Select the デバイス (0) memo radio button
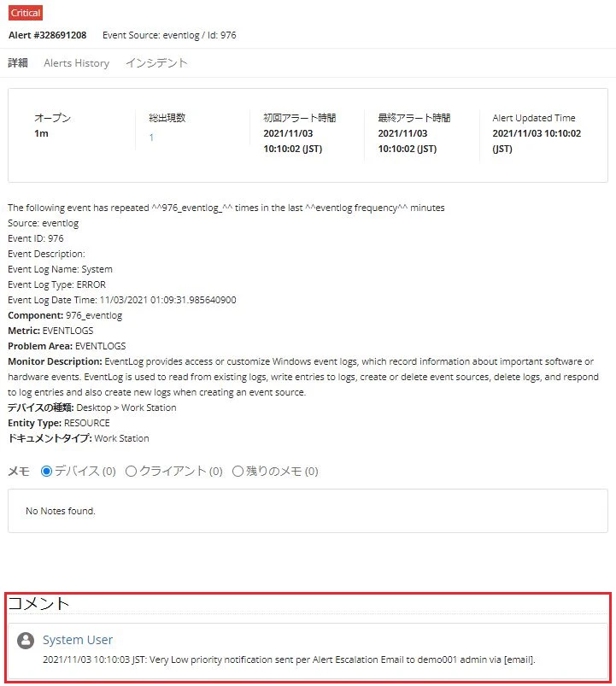Screen dimensions: 616x686 46,472
